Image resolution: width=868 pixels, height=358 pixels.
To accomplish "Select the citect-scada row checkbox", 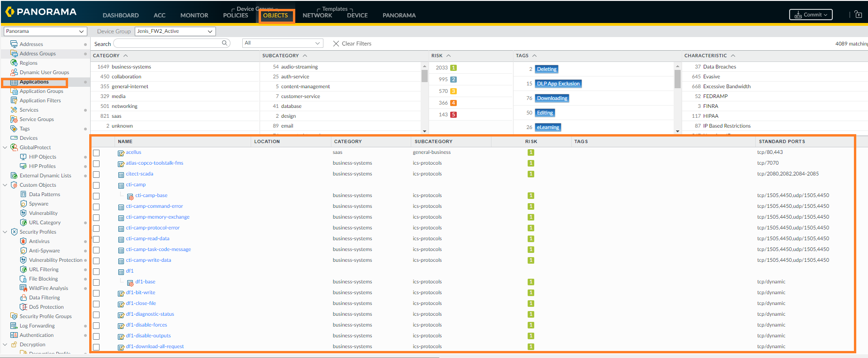I will click(x=96, y=175).
